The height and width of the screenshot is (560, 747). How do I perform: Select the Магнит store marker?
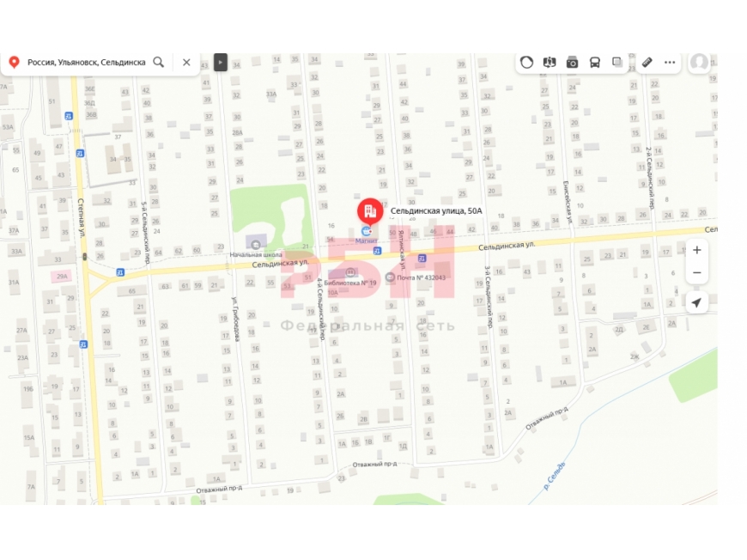pyautogui.click(x=366, y=232)
